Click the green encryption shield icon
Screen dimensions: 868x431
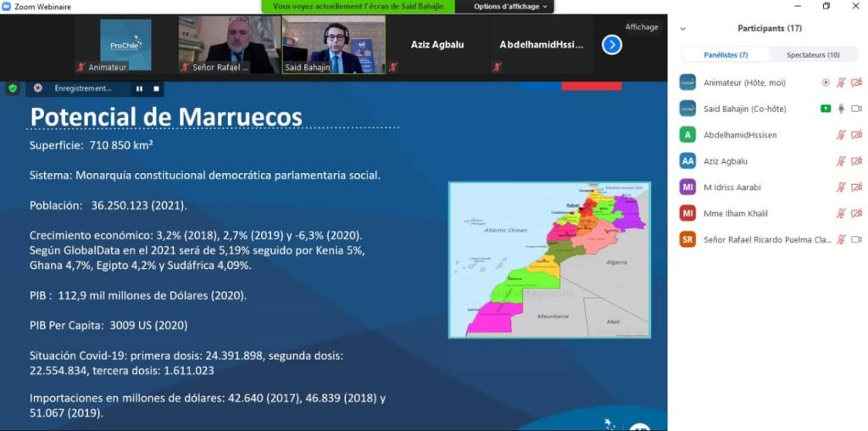[12, 87]
